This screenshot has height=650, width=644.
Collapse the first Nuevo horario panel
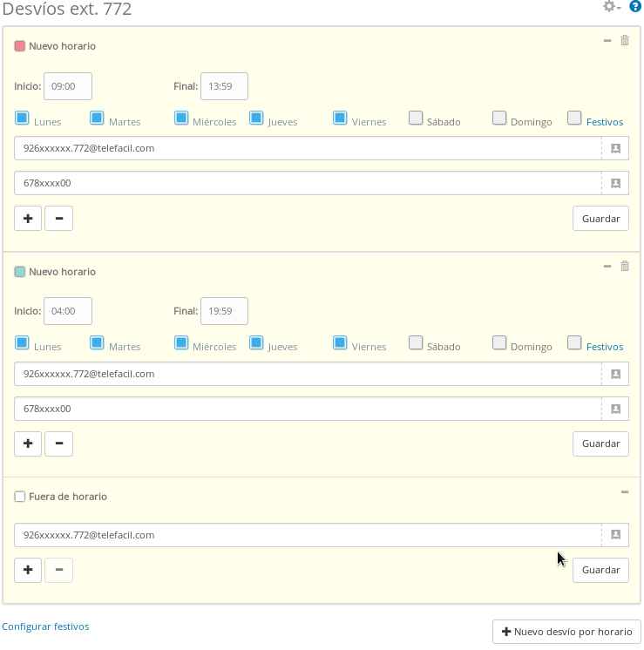[607, 40]
